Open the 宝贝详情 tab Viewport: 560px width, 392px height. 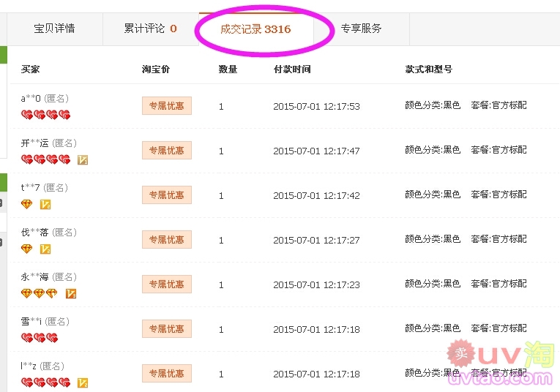click(x=54, y=29)
